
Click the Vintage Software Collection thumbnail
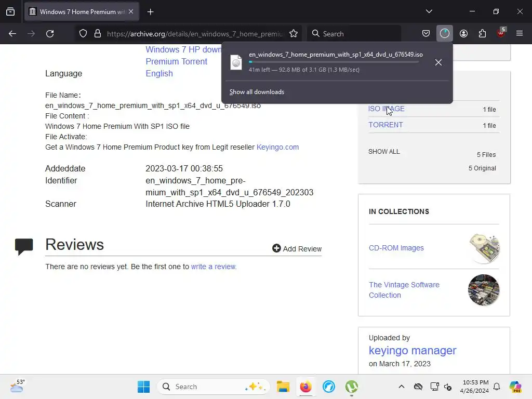[x=484, y=290]
